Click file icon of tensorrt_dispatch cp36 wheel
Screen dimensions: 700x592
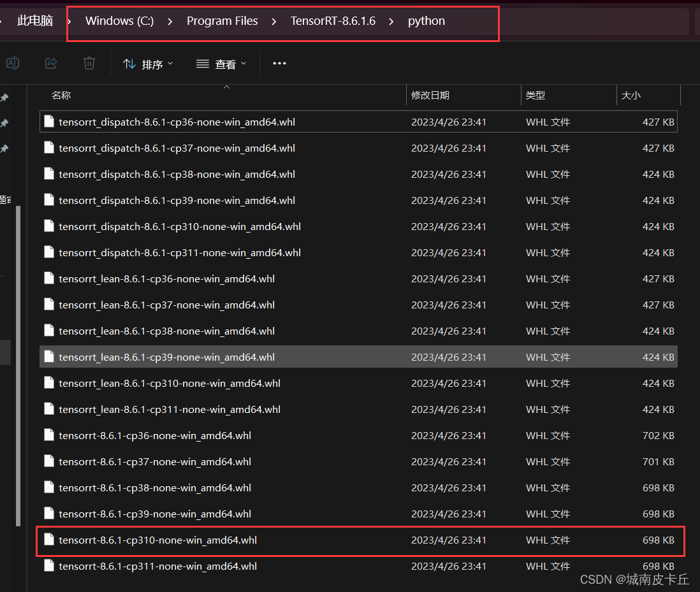[x=49, y=121]
